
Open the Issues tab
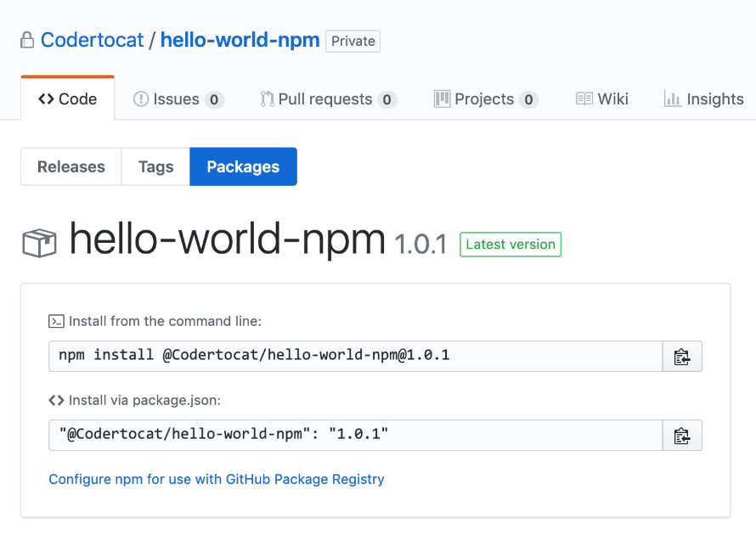pyautogui.click(x=178, y=99)
